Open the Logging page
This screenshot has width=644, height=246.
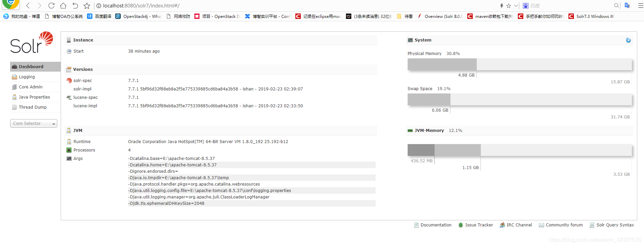(27, 77)
